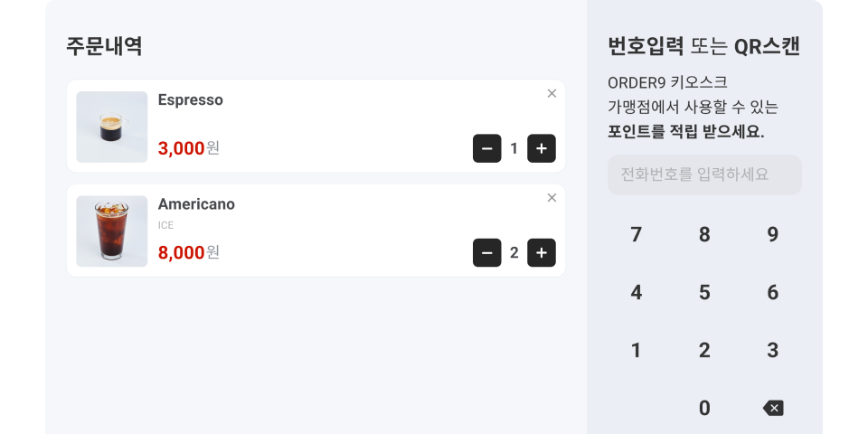Decrease Espresso quantity with the minus button
The image size is (868, 434).
click(x=486, y=148)
